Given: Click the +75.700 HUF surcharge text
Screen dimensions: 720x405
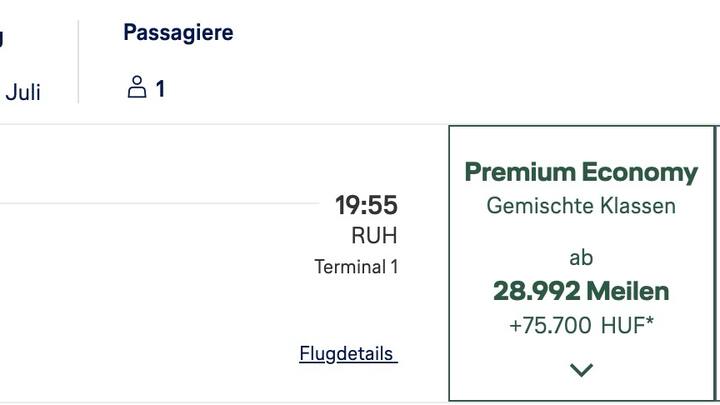Looking at the screenshot, I should (581, 326).
